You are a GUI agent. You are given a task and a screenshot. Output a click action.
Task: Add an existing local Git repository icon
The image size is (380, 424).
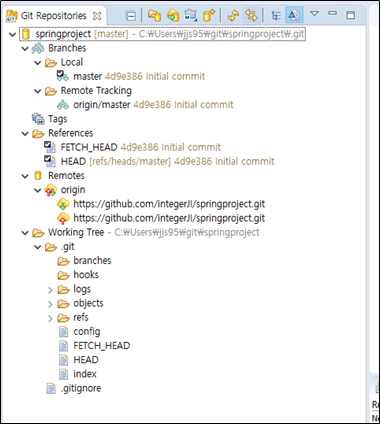click(154, 15)
